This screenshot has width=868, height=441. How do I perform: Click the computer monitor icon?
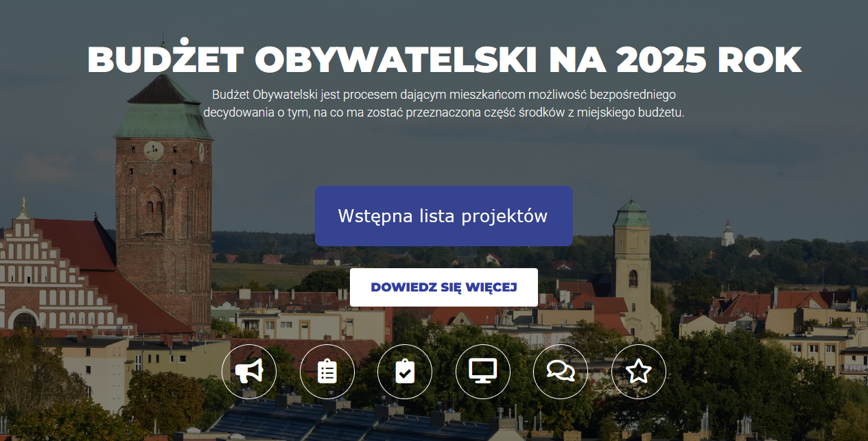tap(483, 372)
